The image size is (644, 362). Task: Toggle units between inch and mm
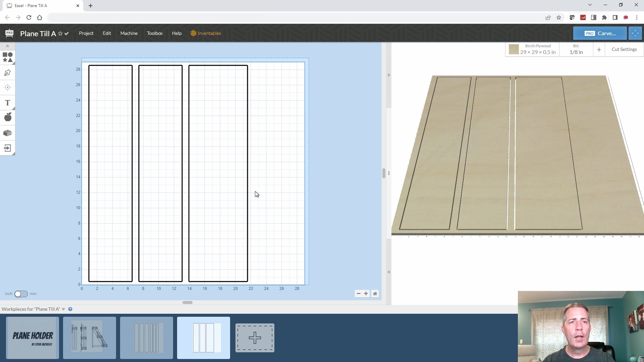(x=21, y=294)
